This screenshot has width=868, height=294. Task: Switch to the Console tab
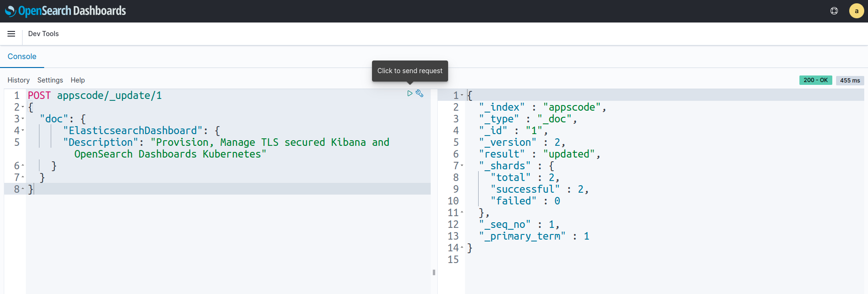point(22,56)
